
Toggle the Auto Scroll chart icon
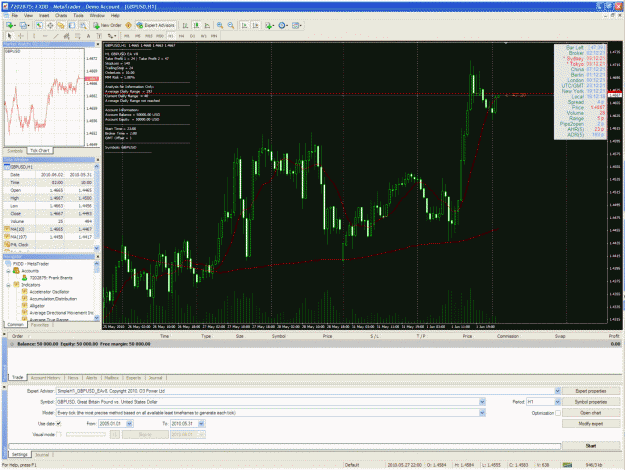pos(244,26)
